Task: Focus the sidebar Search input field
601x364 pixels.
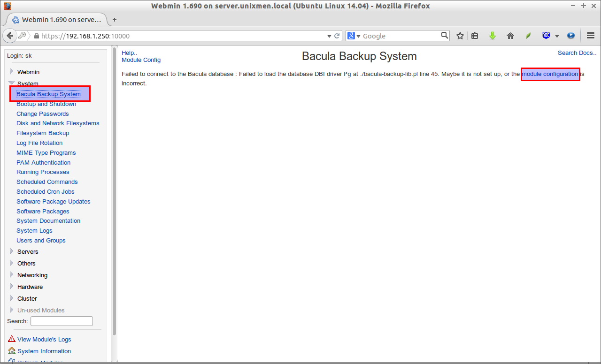Action: [x=62, y=321]
